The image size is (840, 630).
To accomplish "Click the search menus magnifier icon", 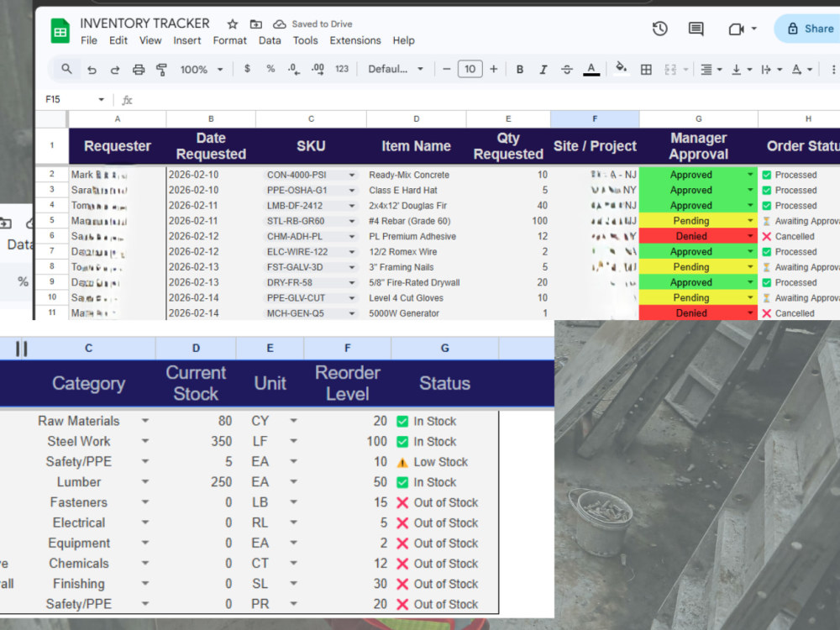I will (x=66, y=69).
